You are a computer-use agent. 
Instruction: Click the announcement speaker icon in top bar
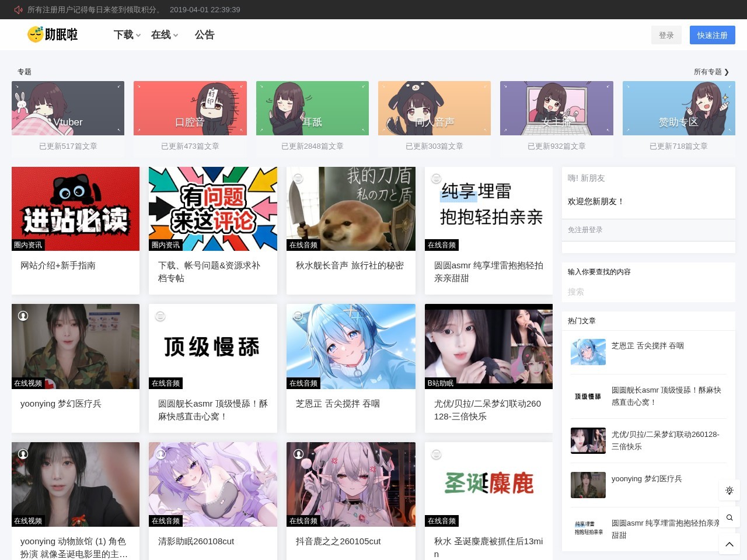[x=18, y=10]
